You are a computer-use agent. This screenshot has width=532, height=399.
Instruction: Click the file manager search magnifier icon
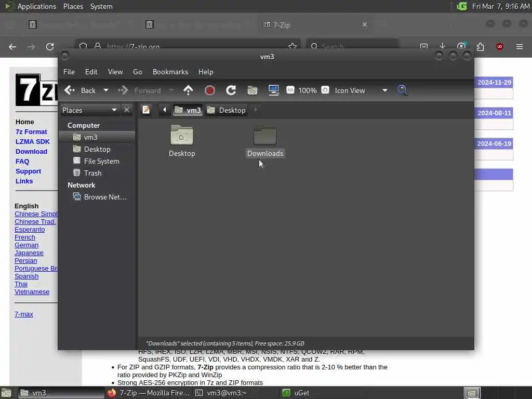click(x=402, y=90)
